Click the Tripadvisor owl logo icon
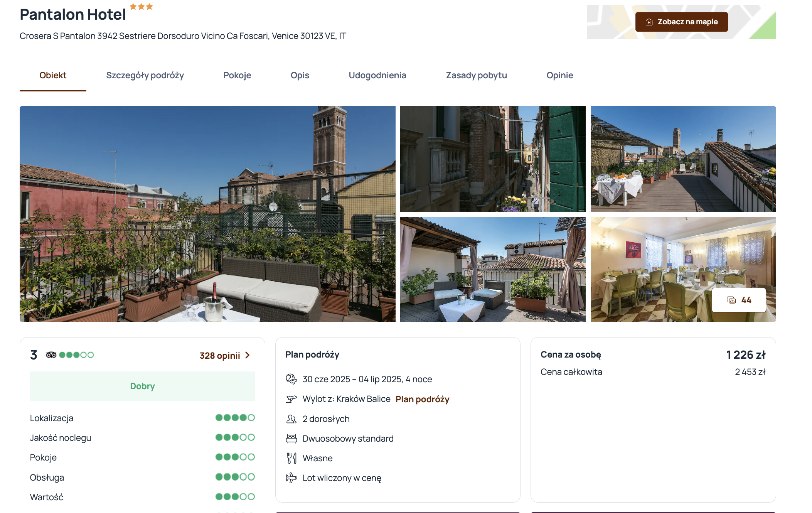 point(51,355)
